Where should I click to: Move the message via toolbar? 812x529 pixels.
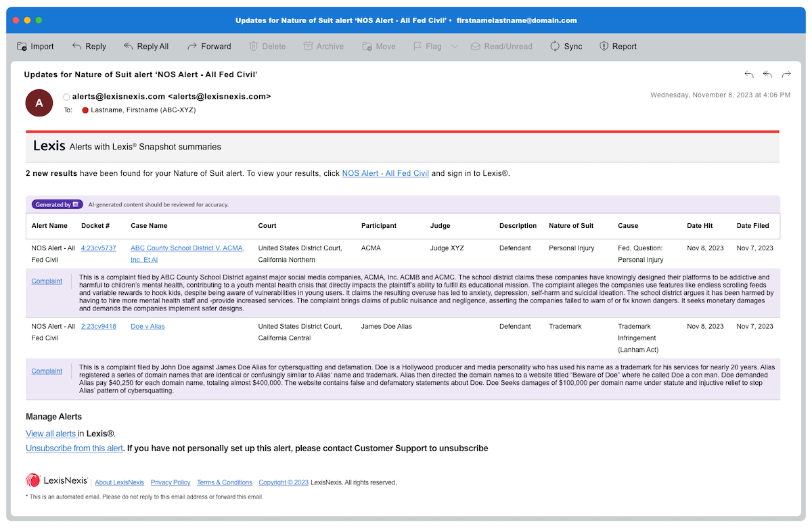pos(379,47)
